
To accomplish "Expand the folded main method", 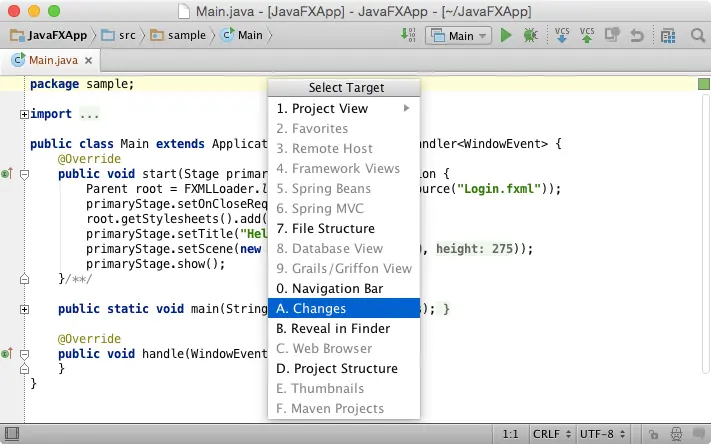I will [x=24, y=309].
